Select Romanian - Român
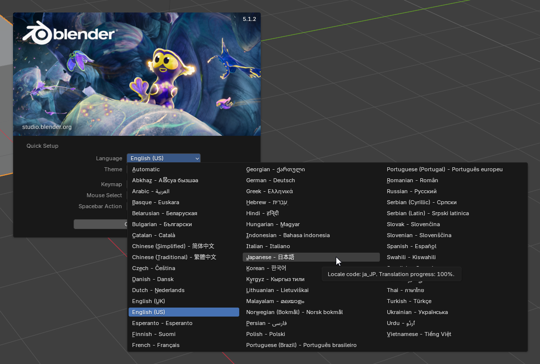540x364 pixels. click(x=455, y=180)
